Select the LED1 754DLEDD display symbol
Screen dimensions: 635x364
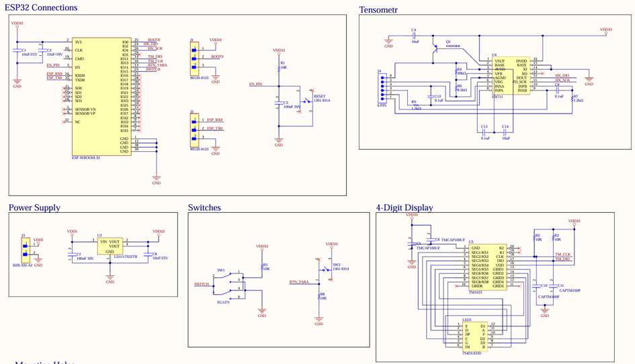(x=474, y=336)
